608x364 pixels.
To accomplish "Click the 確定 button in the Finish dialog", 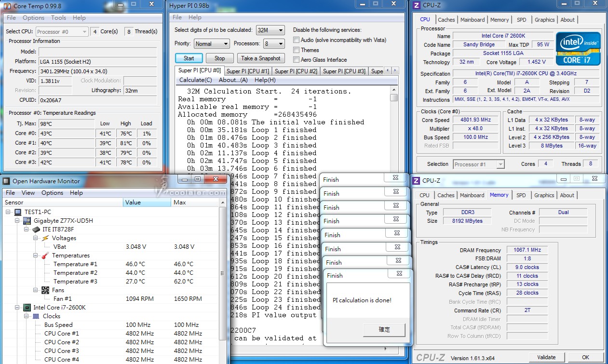I will pyautogui.click(x=384, y=330).
